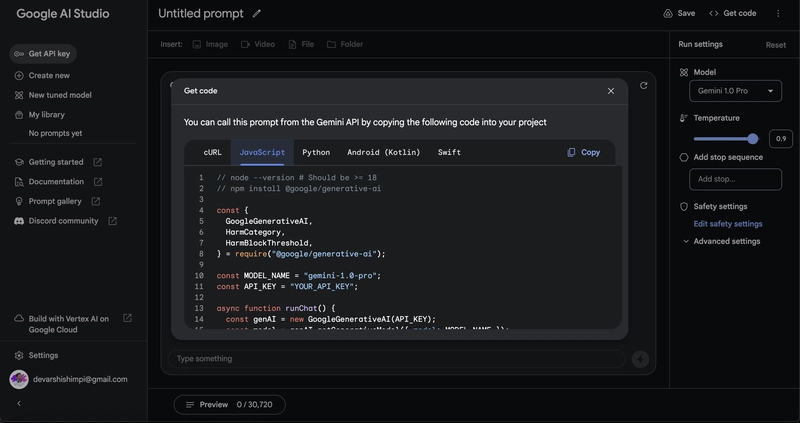This screenshot has height=423, width=800.
Task: Click external link icon beside Getting started
Action: coord(97,162)
